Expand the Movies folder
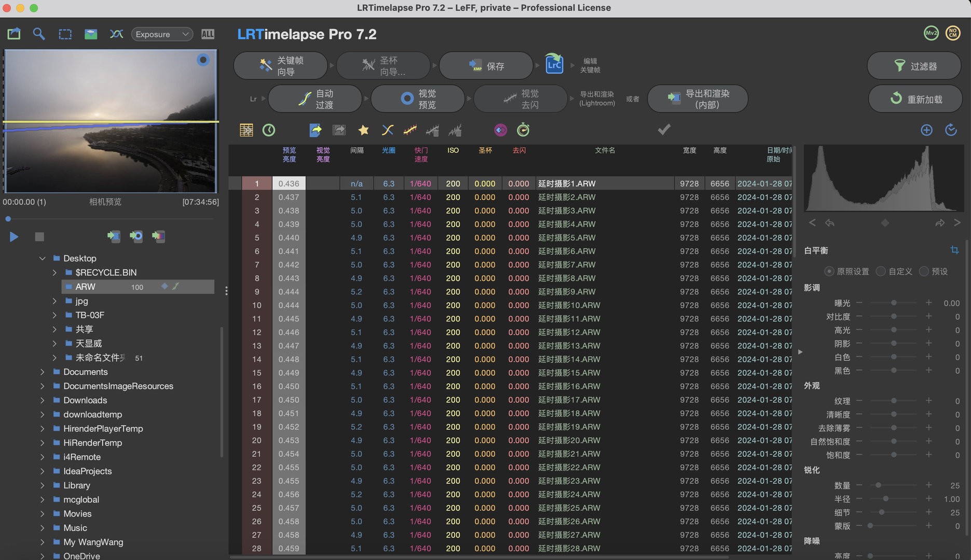 click(x=43, y=514)
